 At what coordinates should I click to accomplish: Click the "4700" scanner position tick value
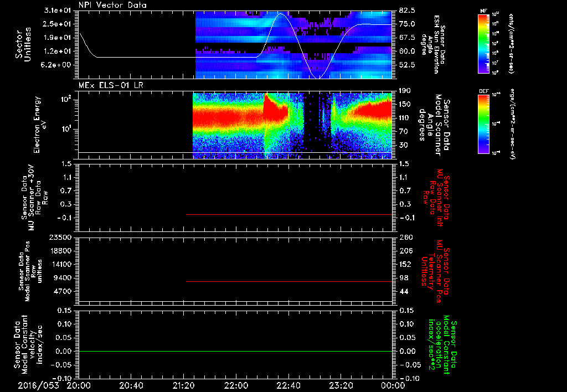point(64,291)
